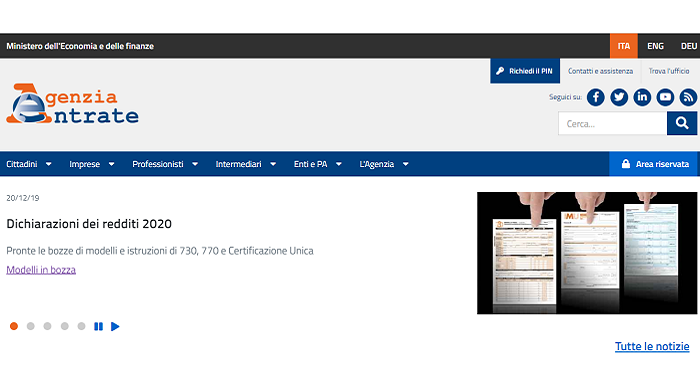This screenshot has height=370, width=700.
Task: Select the orange first slide dot
Action: pos(14,326)
